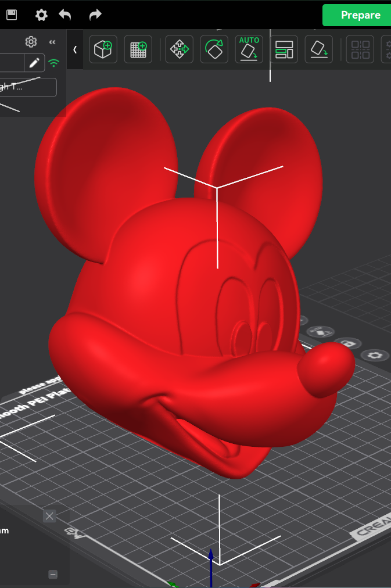Image resolution: width=391 pixels, height=588 pixels.
Task: Select the move tool with four arrows
Action: tap(179, 49)
